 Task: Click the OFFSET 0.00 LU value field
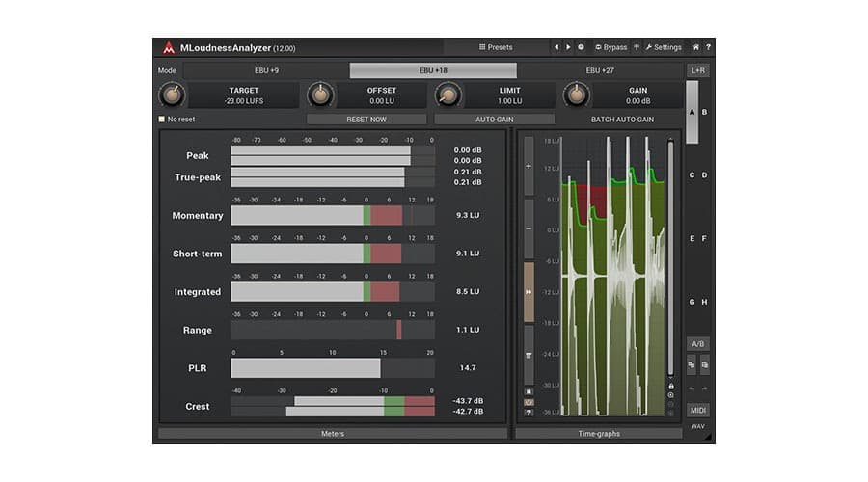tap(382, 95)
